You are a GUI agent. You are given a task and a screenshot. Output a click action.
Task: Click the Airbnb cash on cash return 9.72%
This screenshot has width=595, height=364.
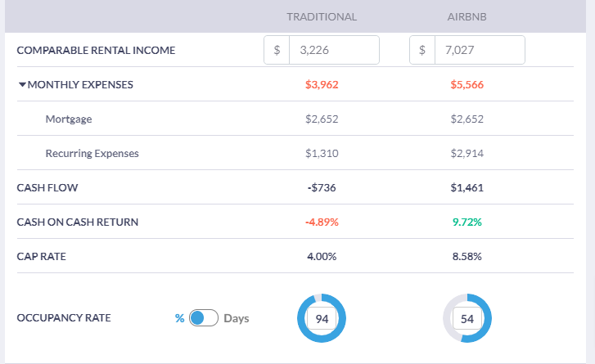coord(467,222)
